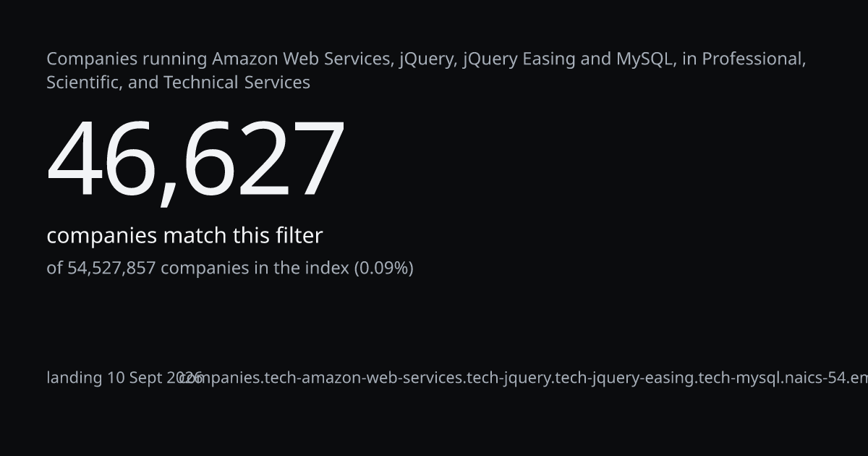The image size is (868, 456).
Task: Click 'MySQL' in the filter heading
Action: coord(645,59)
